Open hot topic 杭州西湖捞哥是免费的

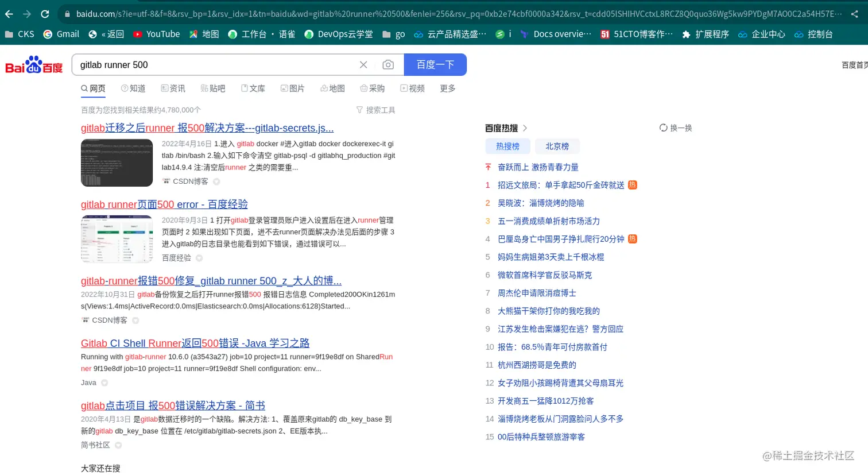537,365
